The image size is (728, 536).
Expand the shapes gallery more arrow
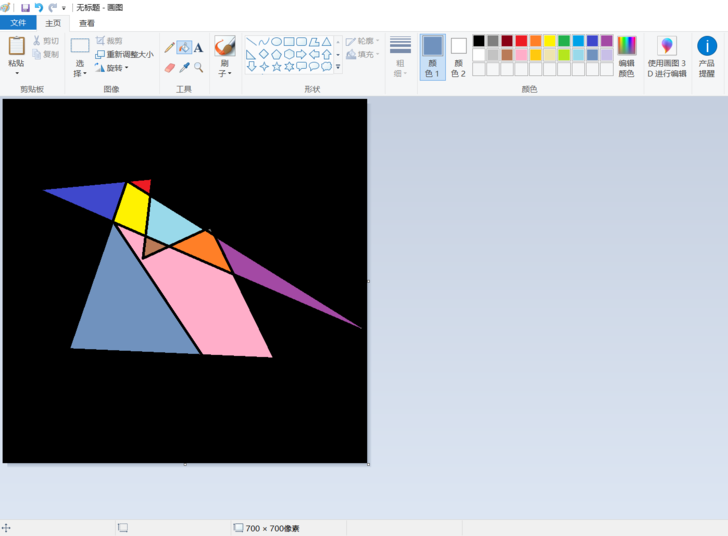[338, 67]
